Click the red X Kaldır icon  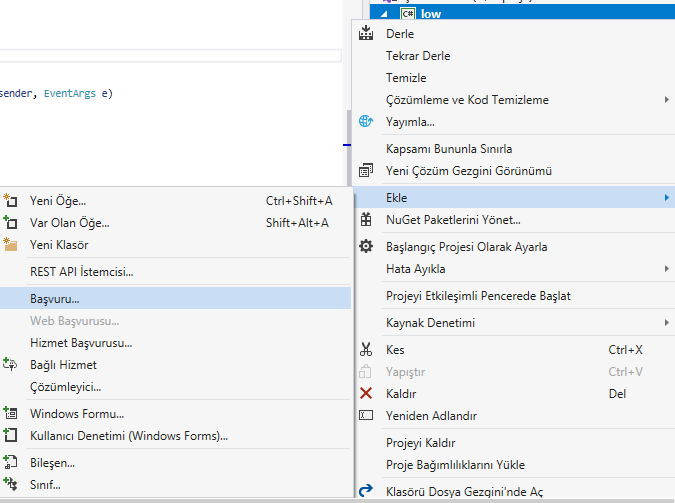[x=366, y=393]
